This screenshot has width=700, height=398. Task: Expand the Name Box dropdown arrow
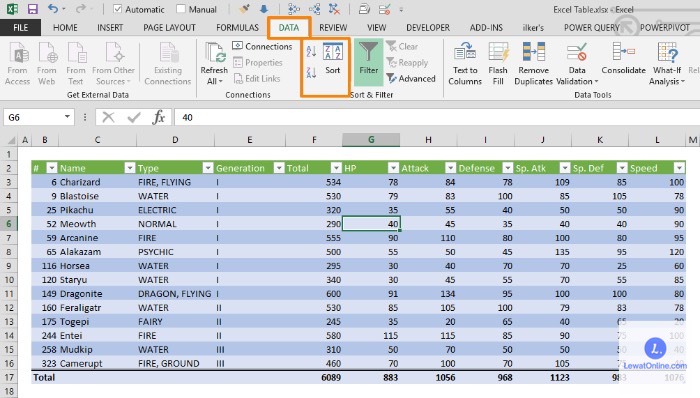click(x=67, y=117)
